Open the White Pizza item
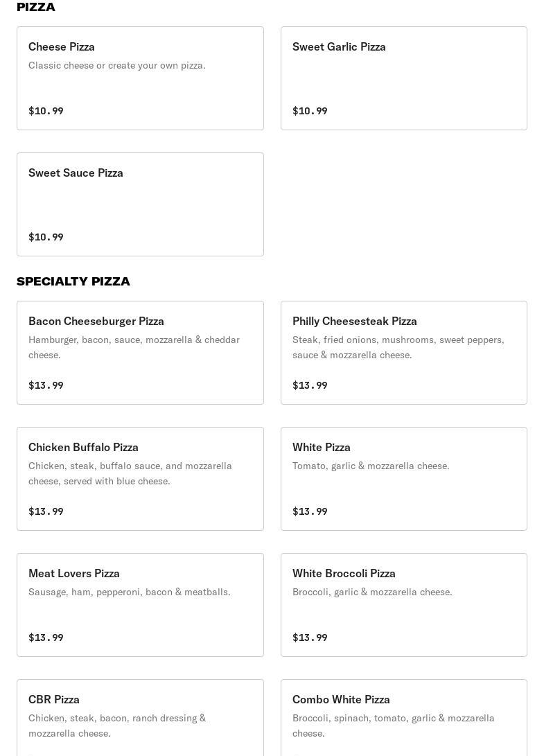 click(x=403, y=478)
